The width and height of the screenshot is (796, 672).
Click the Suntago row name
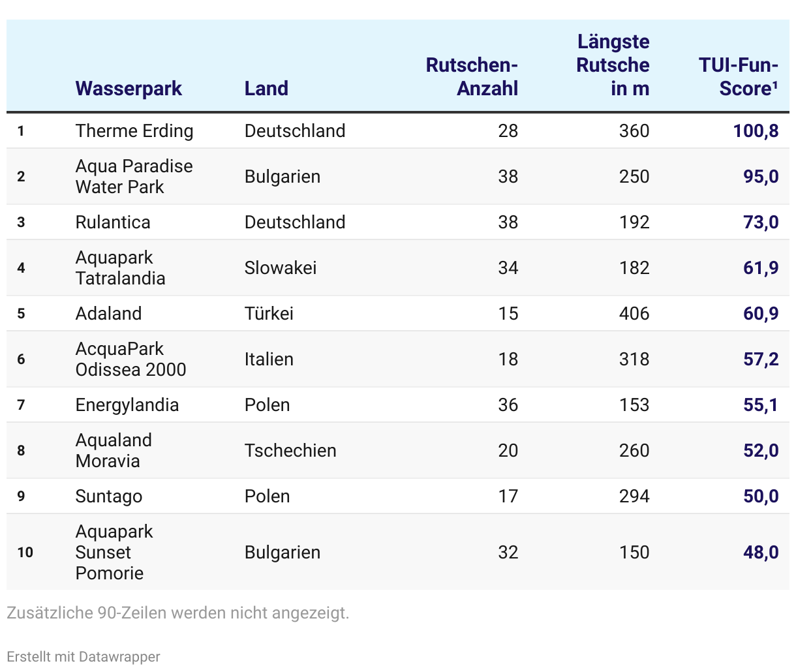pyautogui.click(x=109, y=496)
